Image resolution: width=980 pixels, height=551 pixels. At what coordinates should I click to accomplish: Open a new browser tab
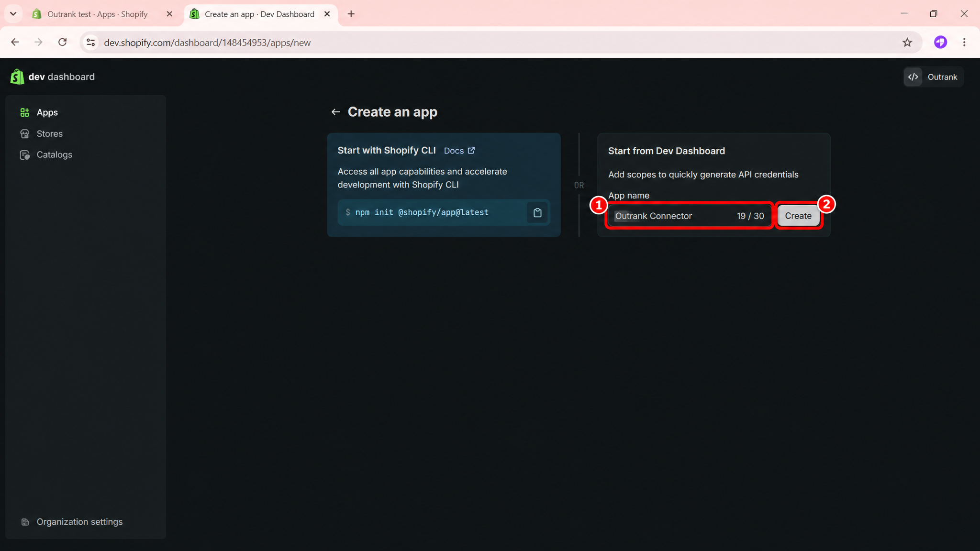(x=351, y=14)
